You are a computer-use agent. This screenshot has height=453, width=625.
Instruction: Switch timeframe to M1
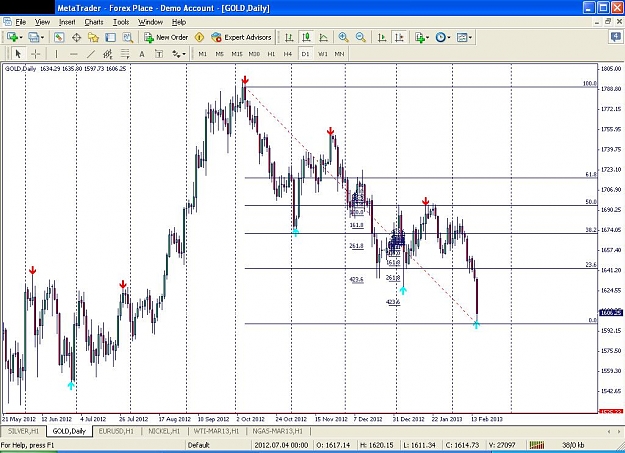click(202, 54)
